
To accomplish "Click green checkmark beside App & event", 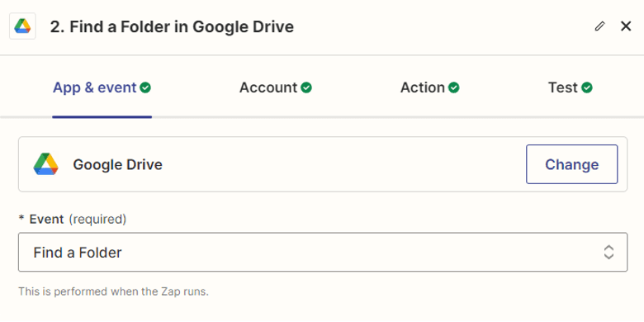I will [x=145, y=88].
